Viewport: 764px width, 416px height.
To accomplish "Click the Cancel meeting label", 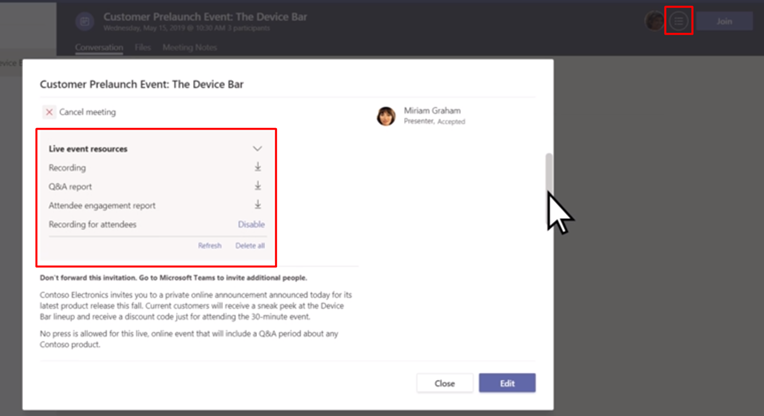I will pyautogui.click(x=88, y=112).
